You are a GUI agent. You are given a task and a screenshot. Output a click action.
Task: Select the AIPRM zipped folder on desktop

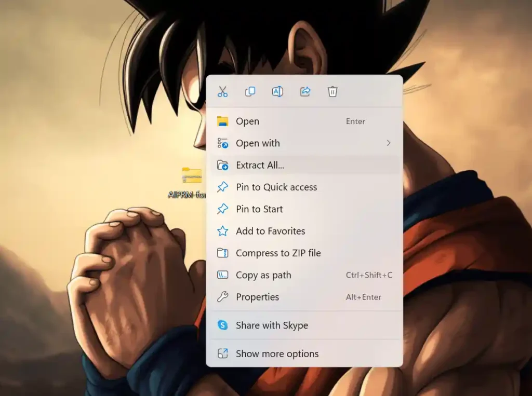coord(192,175)
